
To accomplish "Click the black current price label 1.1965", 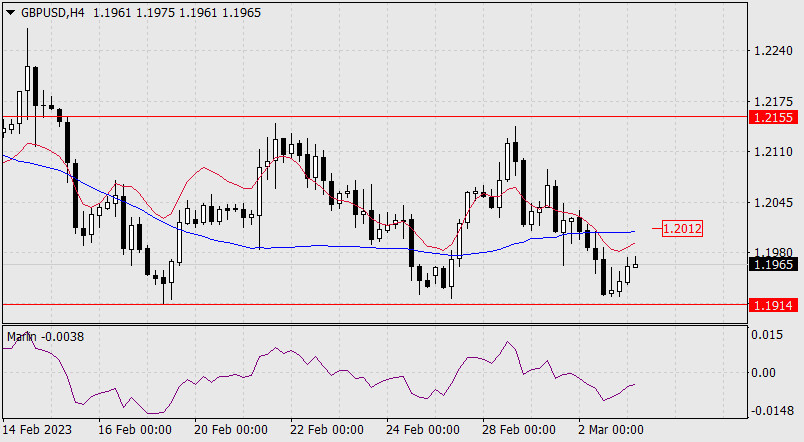I will (x=775, y=265).
